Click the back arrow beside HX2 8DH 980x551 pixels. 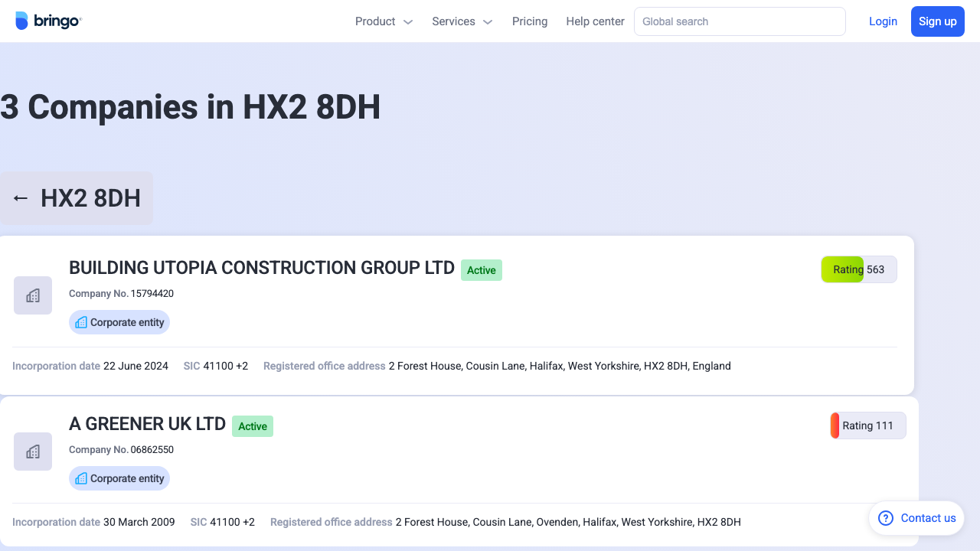click(20, 197)
